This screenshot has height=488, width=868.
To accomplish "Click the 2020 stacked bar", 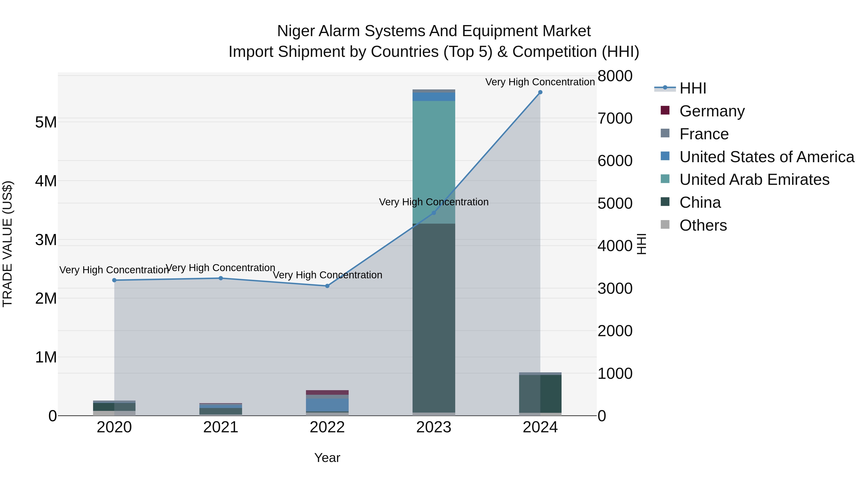I will pyautogui.click(x=114, y=408).
